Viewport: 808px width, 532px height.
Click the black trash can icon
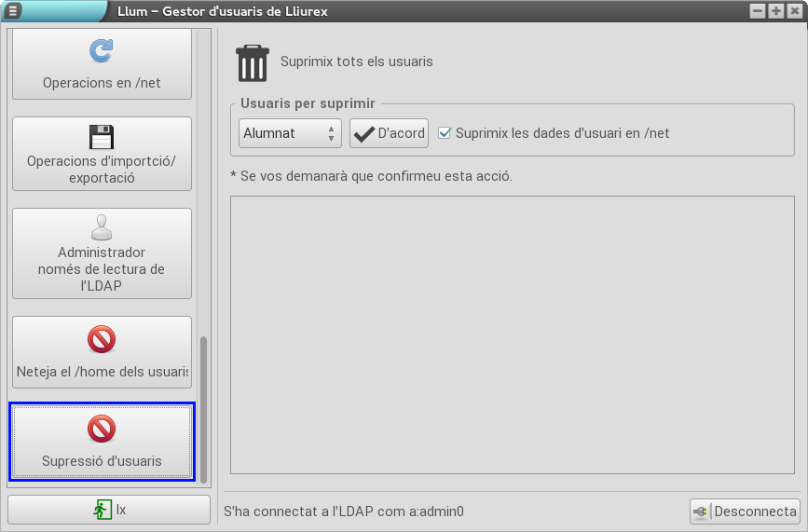tap(253, 62)
